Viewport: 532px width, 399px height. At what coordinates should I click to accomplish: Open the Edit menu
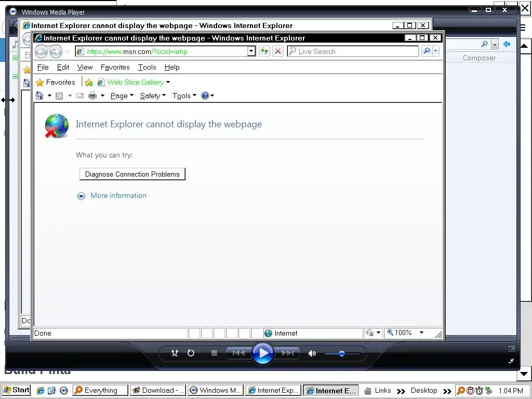tap(63, 67)
